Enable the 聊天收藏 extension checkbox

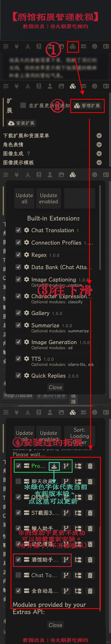click(18, 481)
